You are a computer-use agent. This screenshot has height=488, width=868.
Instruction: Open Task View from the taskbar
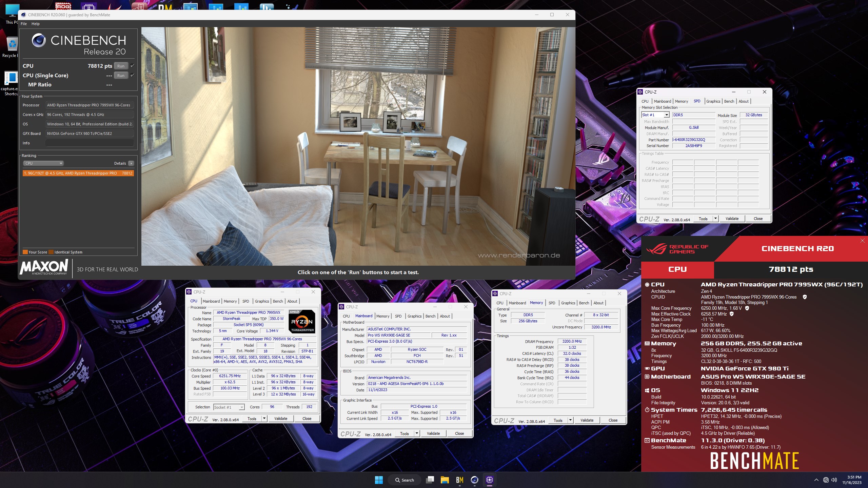[430, 480]
